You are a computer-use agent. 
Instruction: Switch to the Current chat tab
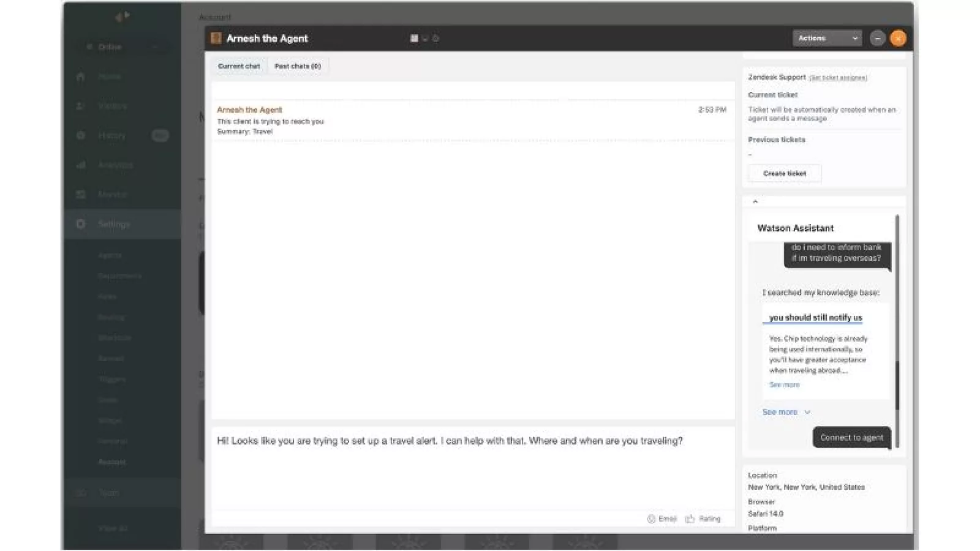239,66
